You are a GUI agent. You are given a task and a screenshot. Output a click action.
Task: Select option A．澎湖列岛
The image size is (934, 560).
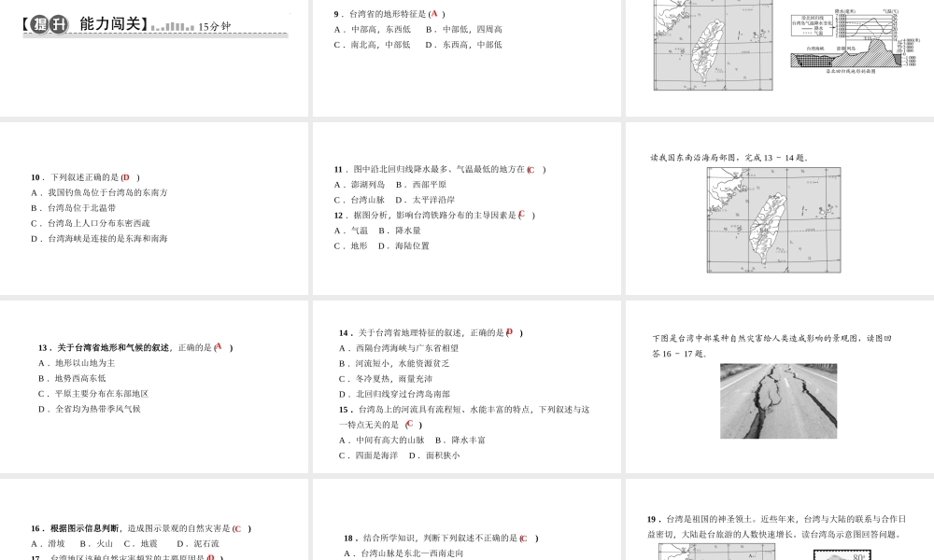pos(360,185)
